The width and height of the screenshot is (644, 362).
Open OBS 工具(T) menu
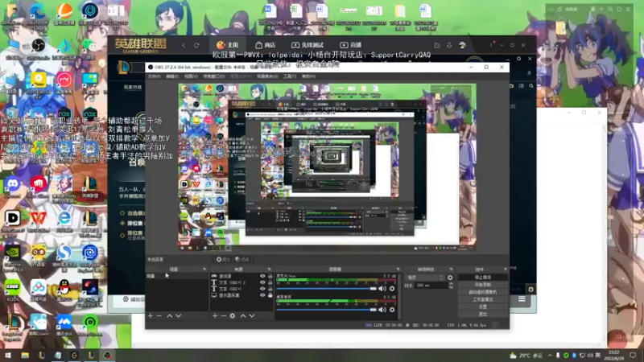point(290,76)
